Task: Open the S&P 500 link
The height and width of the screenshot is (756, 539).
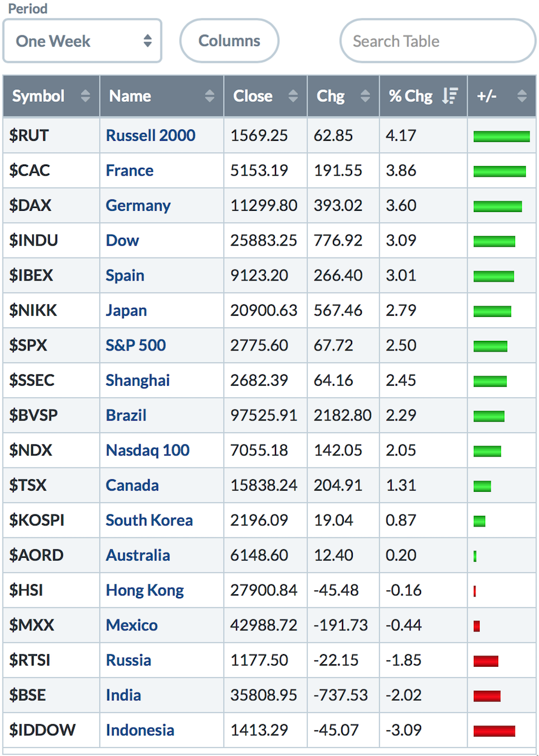Action: pyautogui.click(x=135, y=346)
